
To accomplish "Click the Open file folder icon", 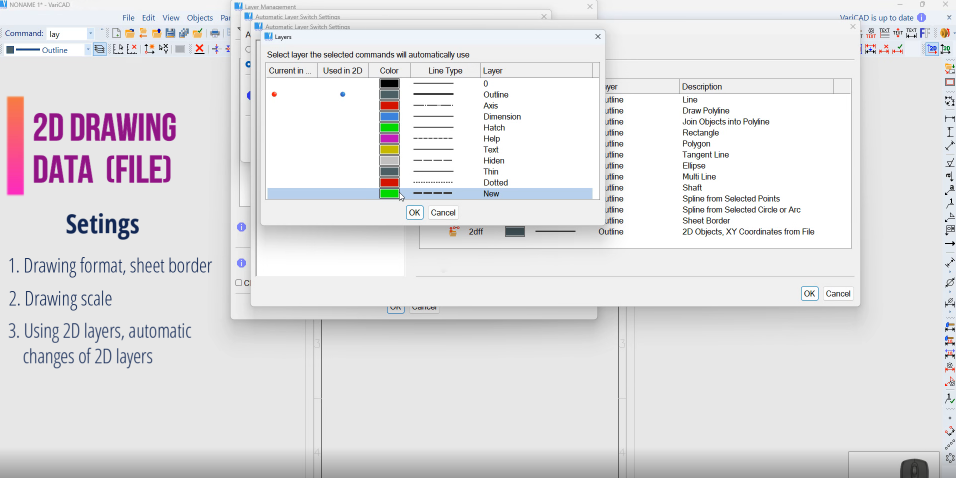I will coord(130,34).
